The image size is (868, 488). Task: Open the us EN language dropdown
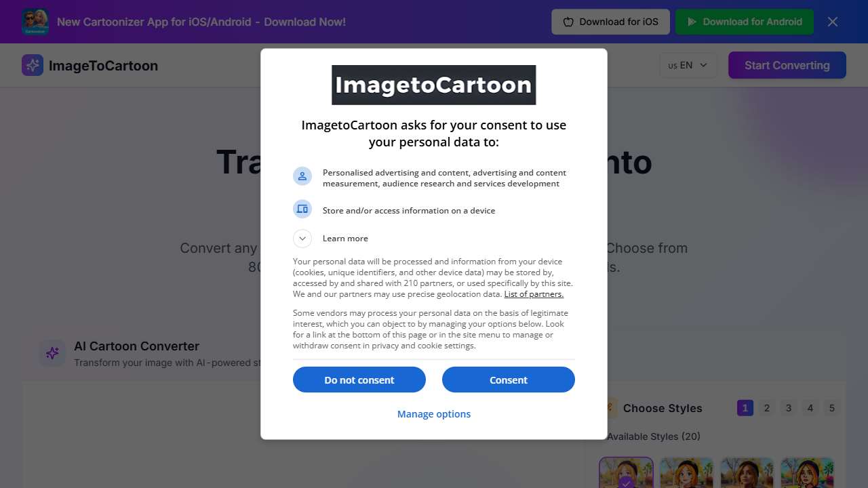click(x=688, y=65)
